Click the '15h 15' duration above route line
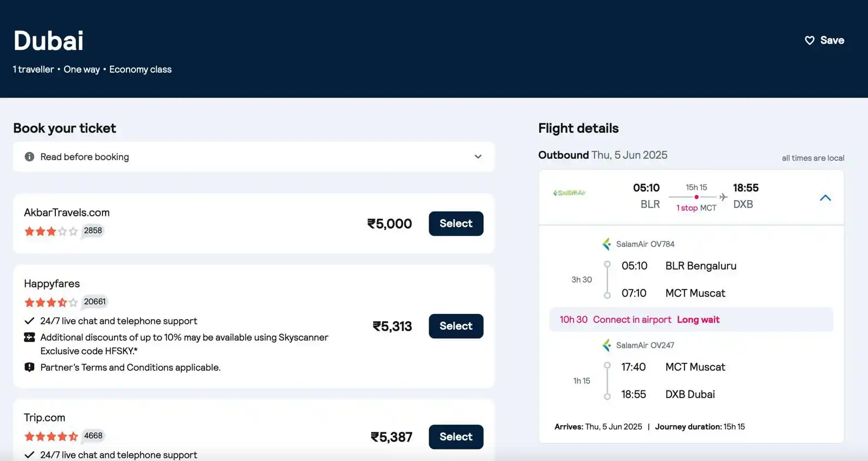Screen dimensions: 868x461 (696, 187)
